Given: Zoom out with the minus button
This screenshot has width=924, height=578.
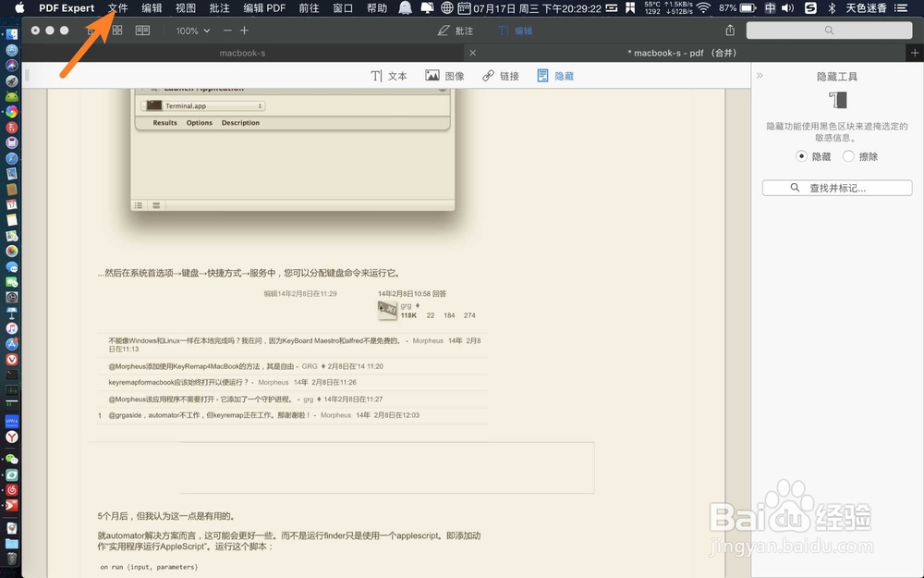Looking at the screenshot, I should pos(227,31).
